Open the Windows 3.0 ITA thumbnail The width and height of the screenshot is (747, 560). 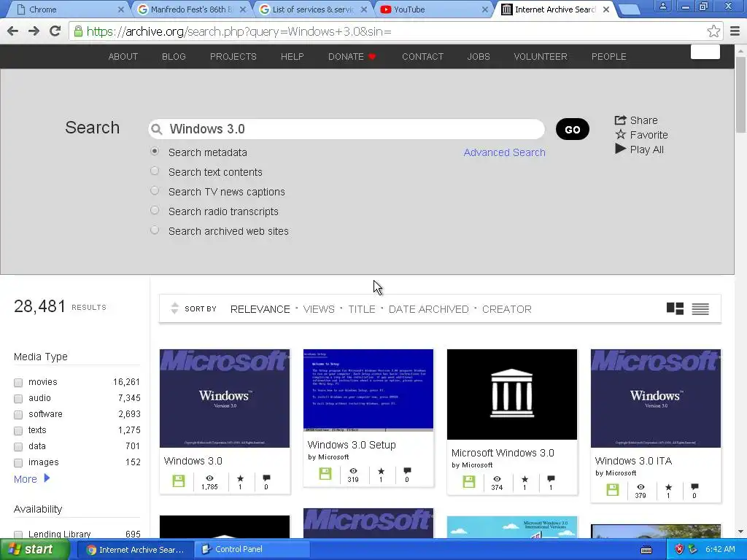coord(656,398)
